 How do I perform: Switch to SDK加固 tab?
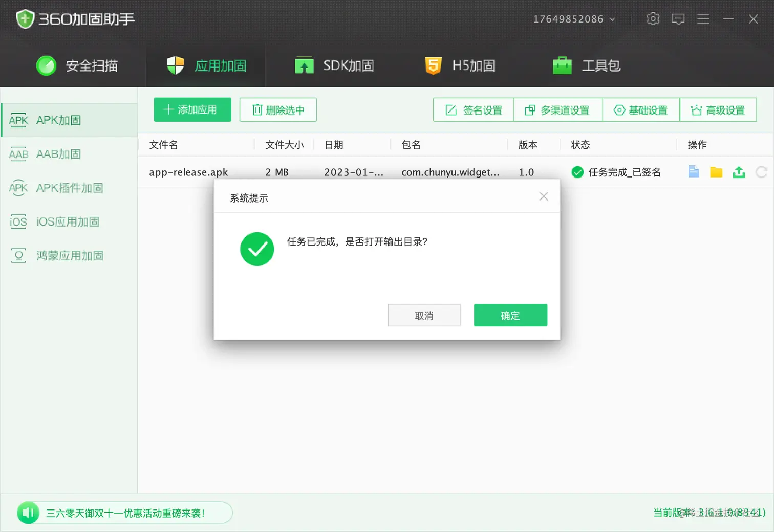(334, 65)
